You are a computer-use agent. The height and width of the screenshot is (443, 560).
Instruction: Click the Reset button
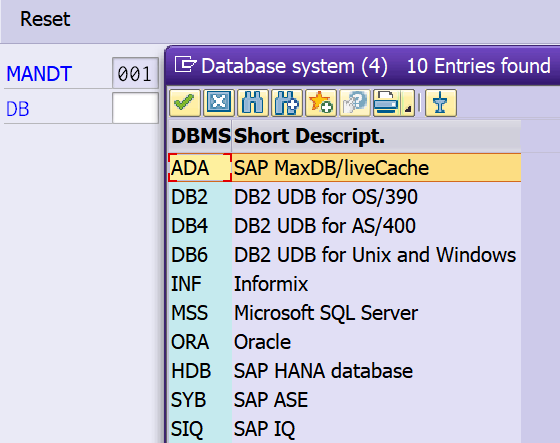coord(45,19)
